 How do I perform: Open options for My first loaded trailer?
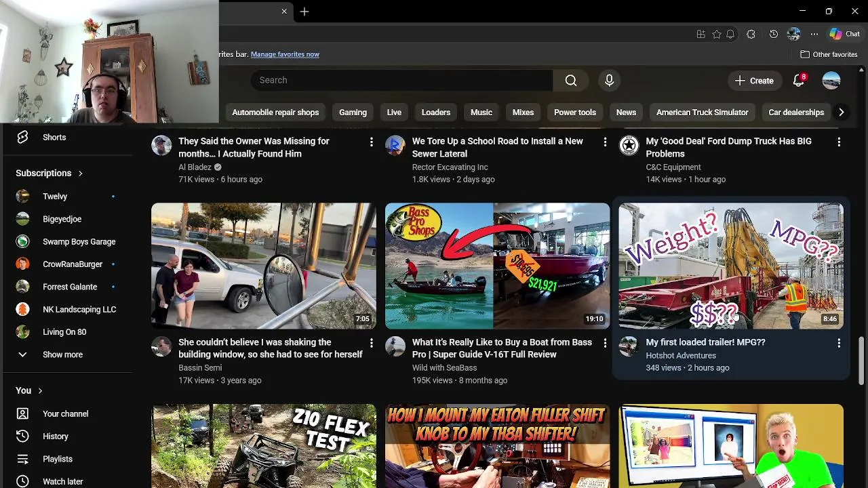[x=839, y=343]
